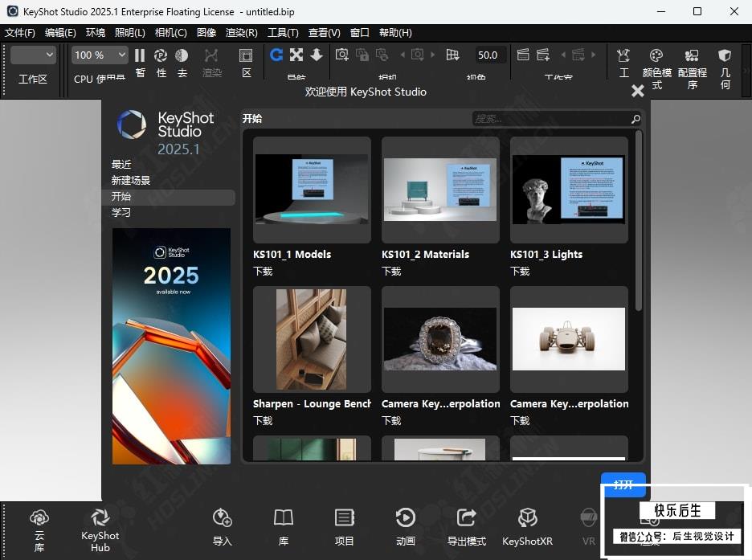Click the add camera icon

tap(342, 55)
